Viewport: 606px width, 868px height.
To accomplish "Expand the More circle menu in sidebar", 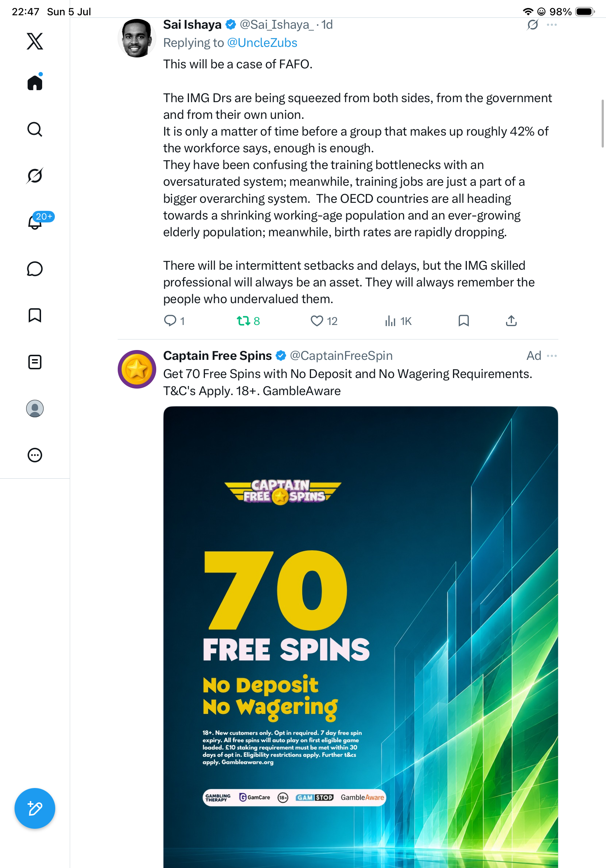I will click(35, 455).
